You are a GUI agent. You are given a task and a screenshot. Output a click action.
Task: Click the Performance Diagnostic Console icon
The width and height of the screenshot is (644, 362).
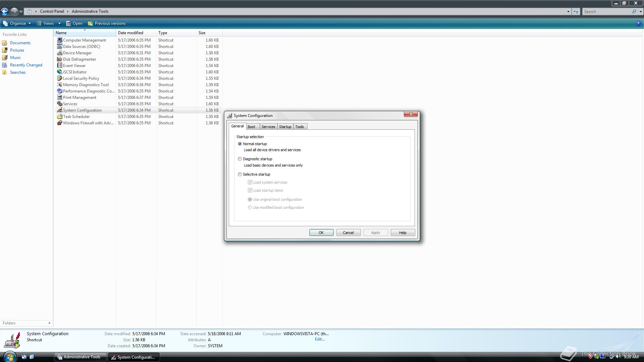pyautogui.click(x=60, y=91)
